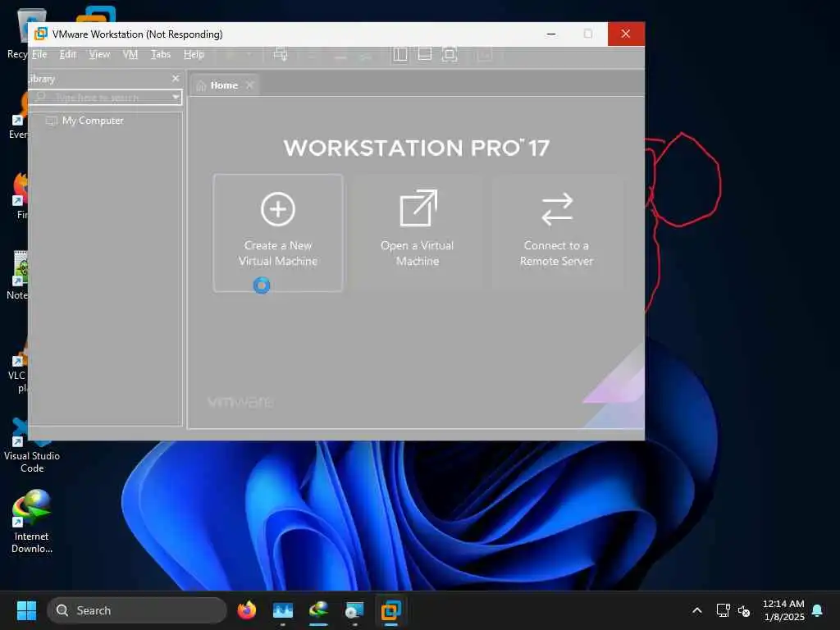This screenshot has height=630, width=840.
Task: Click the full screen mode icon
Action: (450, 54)
